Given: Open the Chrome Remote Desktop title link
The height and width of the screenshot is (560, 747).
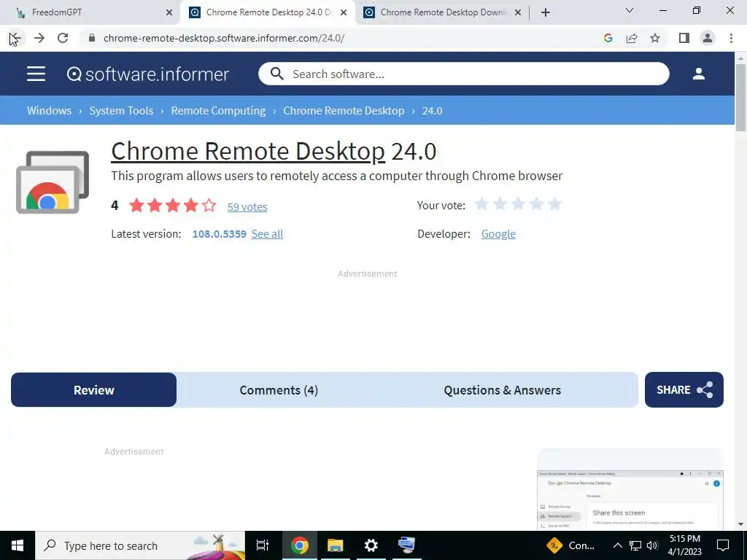Looking at the screenshot, I should coord(248,152).
